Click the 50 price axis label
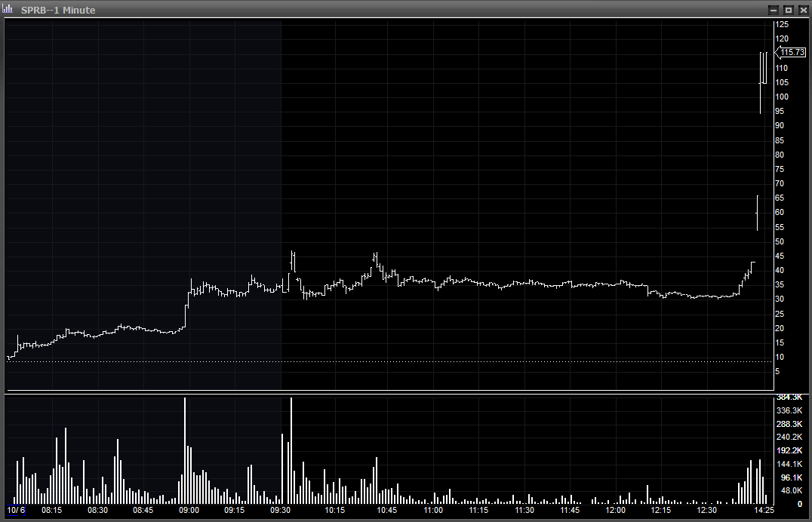812x522 pixels. (x=780, y=242)
